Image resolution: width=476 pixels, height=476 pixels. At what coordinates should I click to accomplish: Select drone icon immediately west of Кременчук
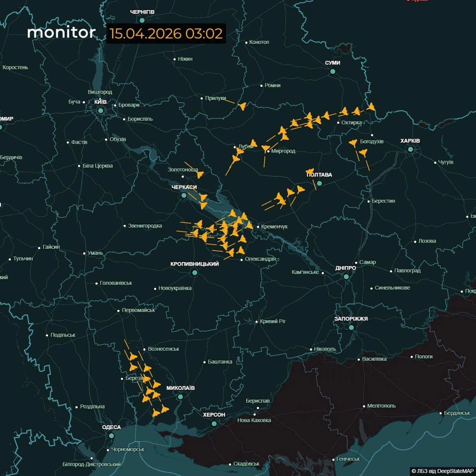[x=249, y=225]
